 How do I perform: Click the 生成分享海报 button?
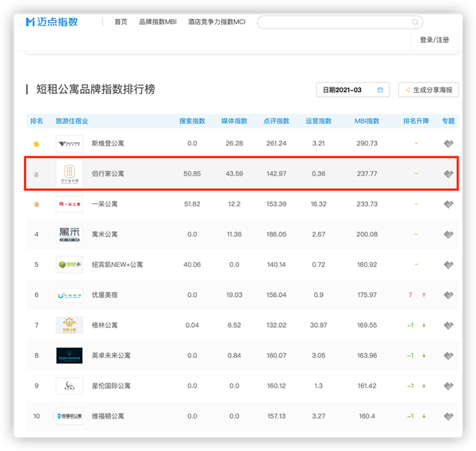click(428, 90)
